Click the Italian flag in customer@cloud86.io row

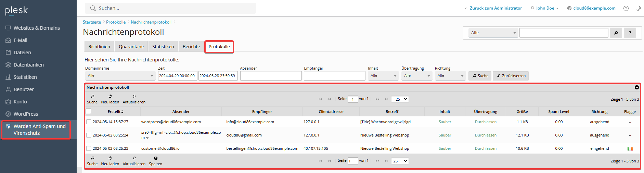click(x=630, y=148)
